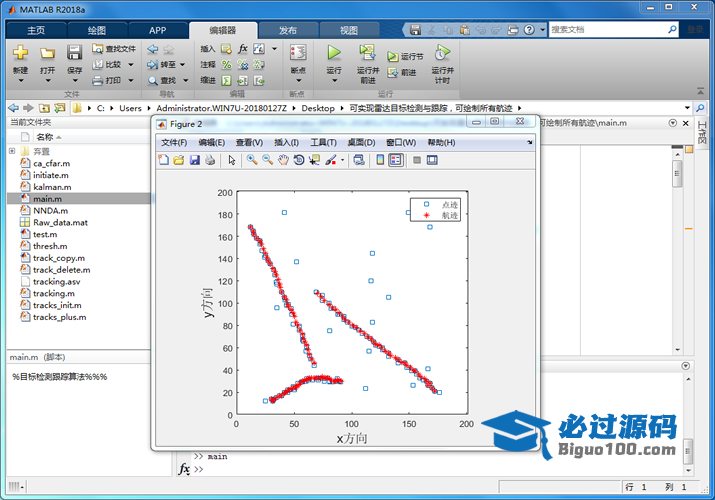715x500 pixels.
Task: Toggle the Insert Legend button in Figure toolbar
Action: pyautogui.click(x=396, y=160)
